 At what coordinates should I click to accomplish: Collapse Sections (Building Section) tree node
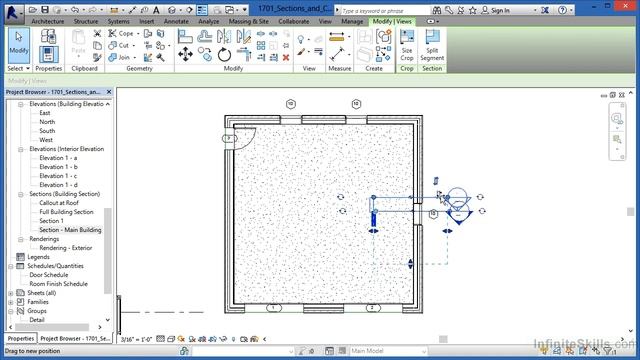tap(20, 194)
